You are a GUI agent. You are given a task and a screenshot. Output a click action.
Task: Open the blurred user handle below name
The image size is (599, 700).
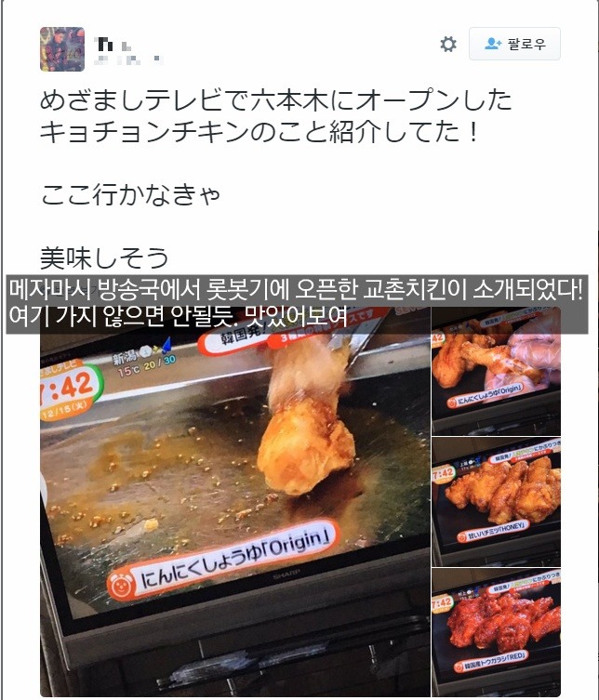[128, 59]
